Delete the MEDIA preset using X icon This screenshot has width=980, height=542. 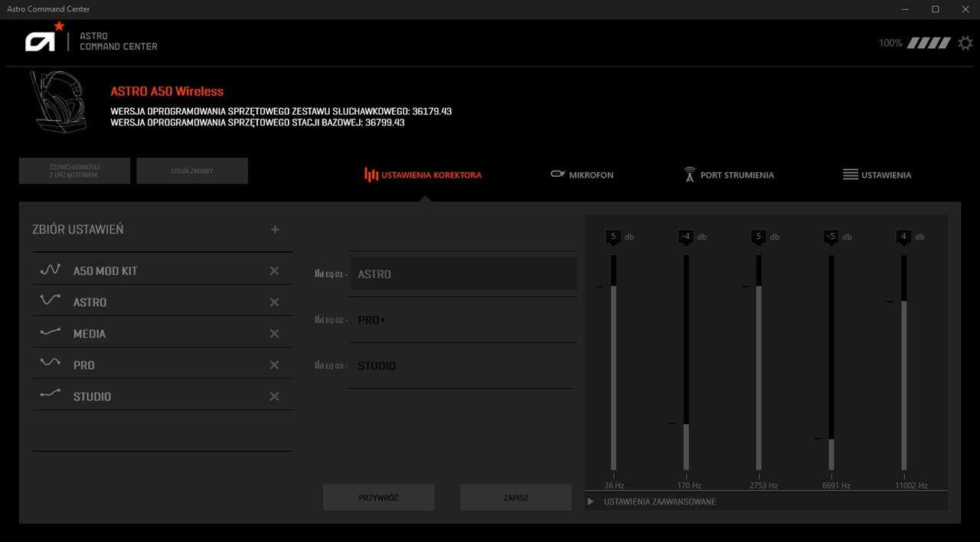pos(274,334)
